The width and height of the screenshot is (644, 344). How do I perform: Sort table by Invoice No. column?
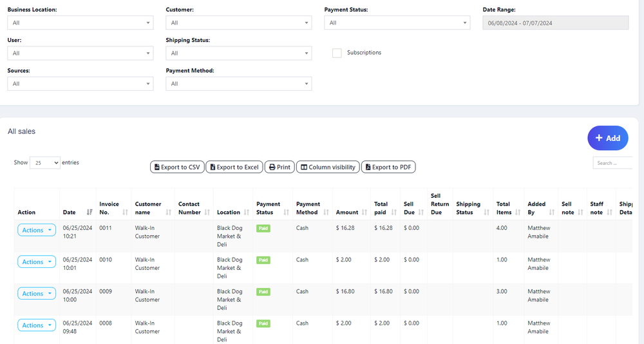125,212
